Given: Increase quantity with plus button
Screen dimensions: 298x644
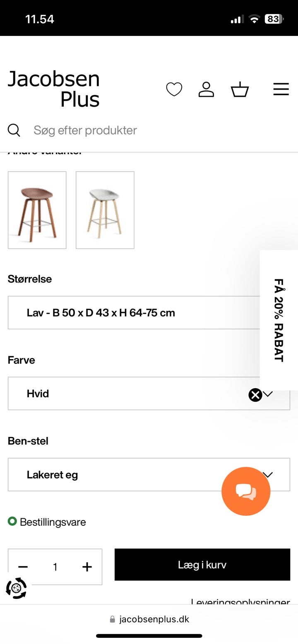Looking at the screenshot, I should coord(87,567).
